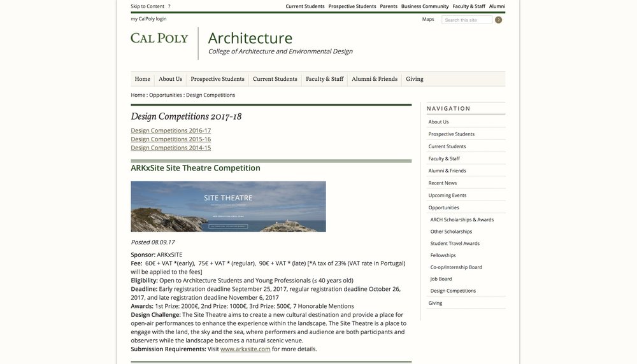Open the Giving tab in main menu
Viewport: 637px width, 364px height.
pyautogui.click(x=414, y=80)
